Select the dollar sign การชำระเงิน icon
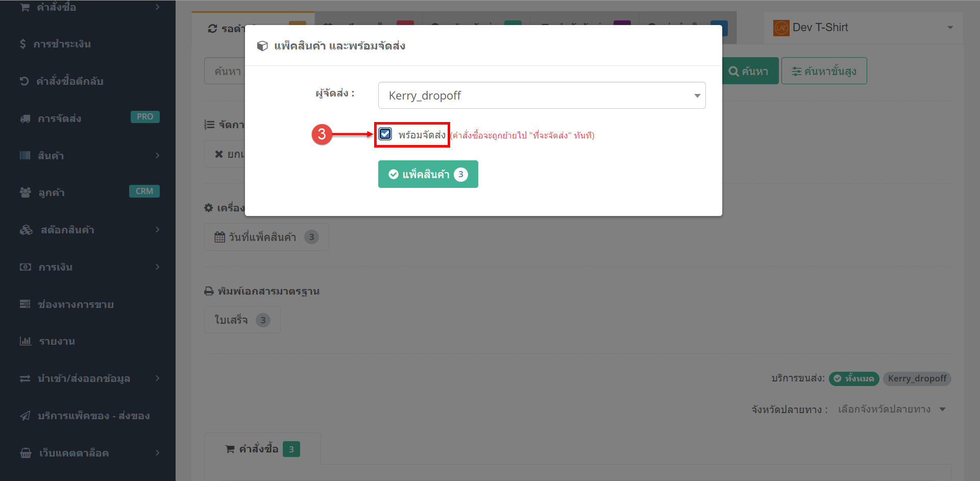 click(23, 44)
